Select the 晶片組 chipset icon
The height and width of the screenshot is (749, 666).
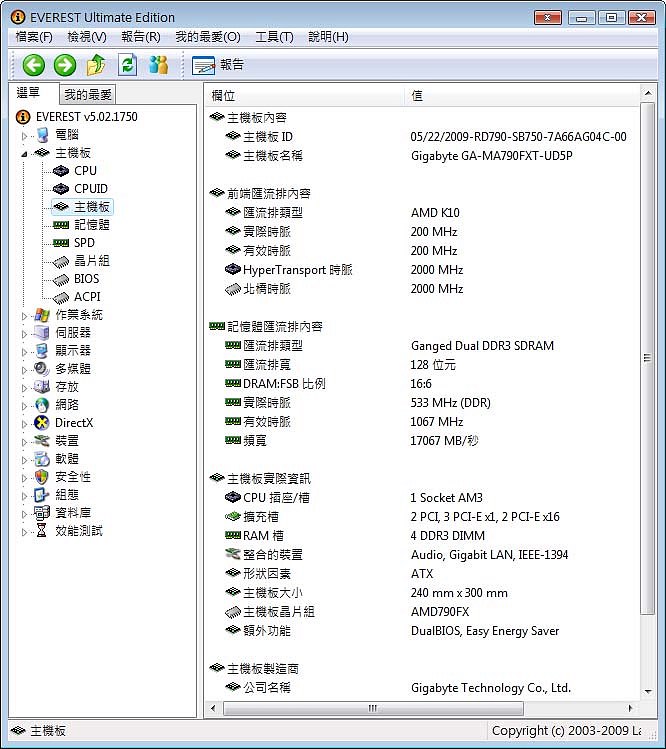click(61, 261)
